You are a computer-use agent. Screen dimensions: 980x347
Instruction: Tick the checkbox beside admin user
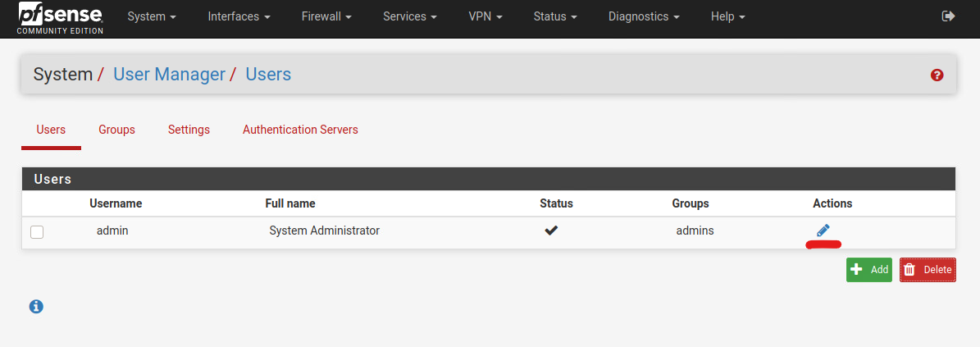click(37, 232)
